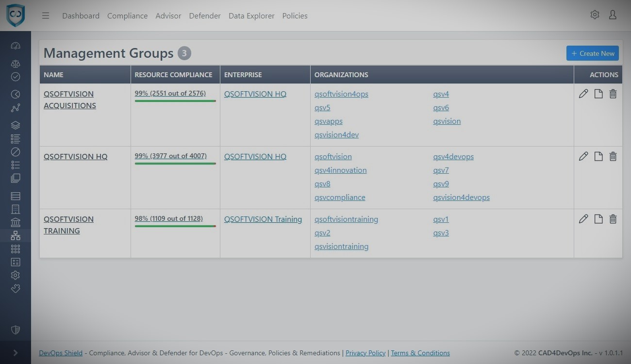Open the qsoftvision4ops organization link

341,94
